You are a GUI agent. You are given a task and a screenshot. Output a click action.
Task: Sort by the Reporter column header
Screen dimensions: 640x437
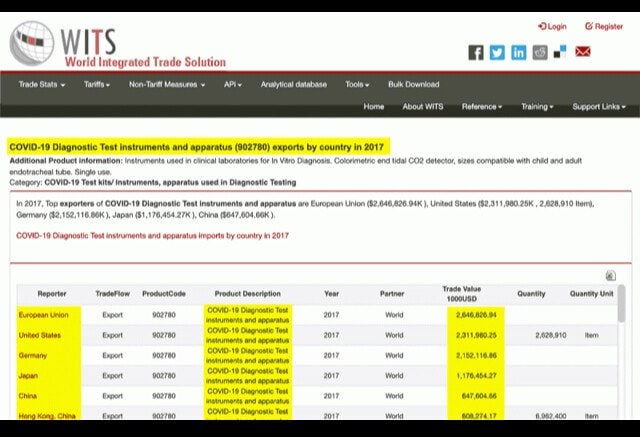click(52, 294)
